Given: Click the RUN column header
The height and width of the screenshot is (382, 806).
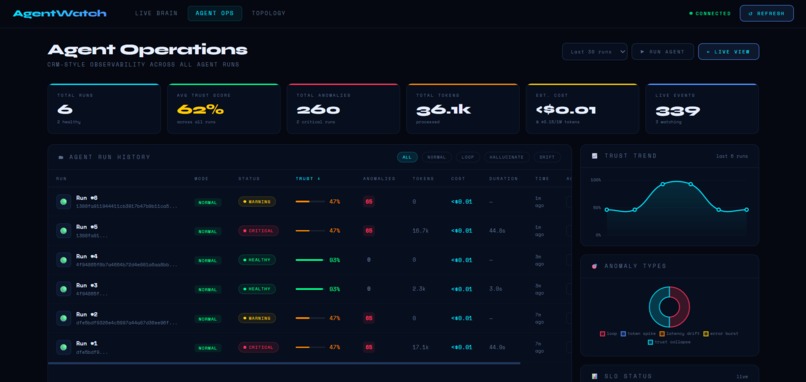Looking at the screenshot, I should click(61, 179).
